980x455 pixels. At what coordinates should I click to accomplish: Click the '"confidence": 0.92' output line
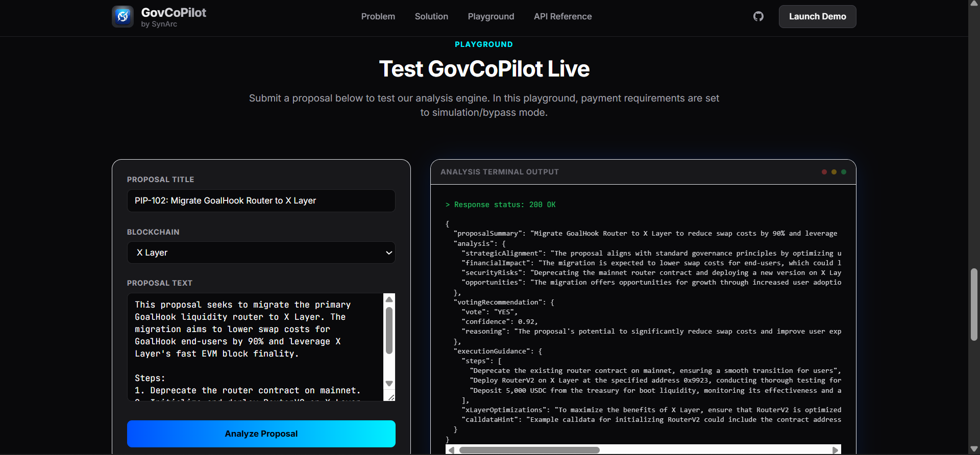[500, 321]
